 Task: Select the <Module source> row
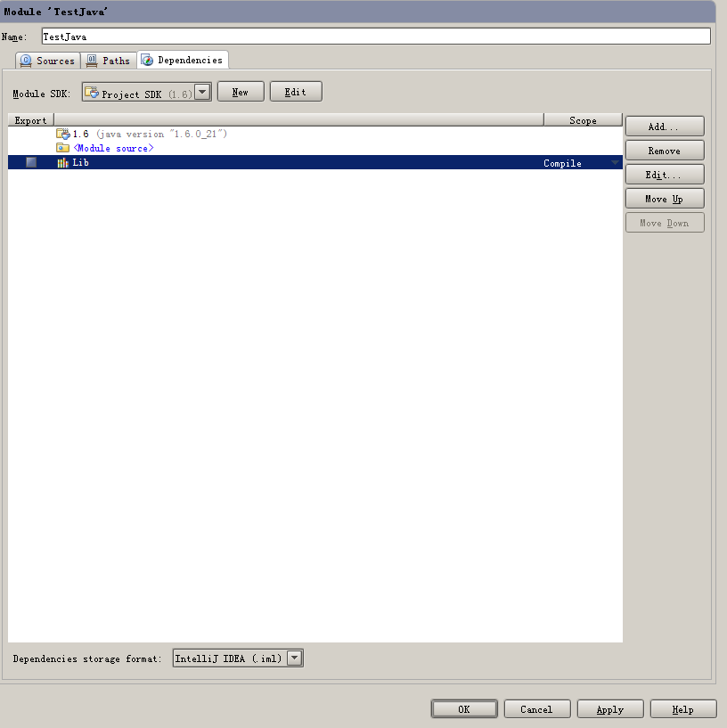315,148
